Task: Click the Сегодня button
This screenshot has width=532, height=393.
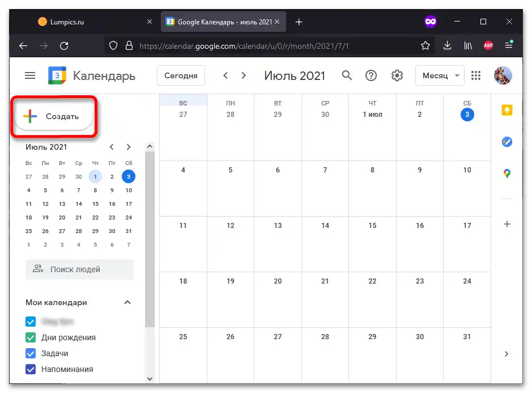Action: click(181, 75)
